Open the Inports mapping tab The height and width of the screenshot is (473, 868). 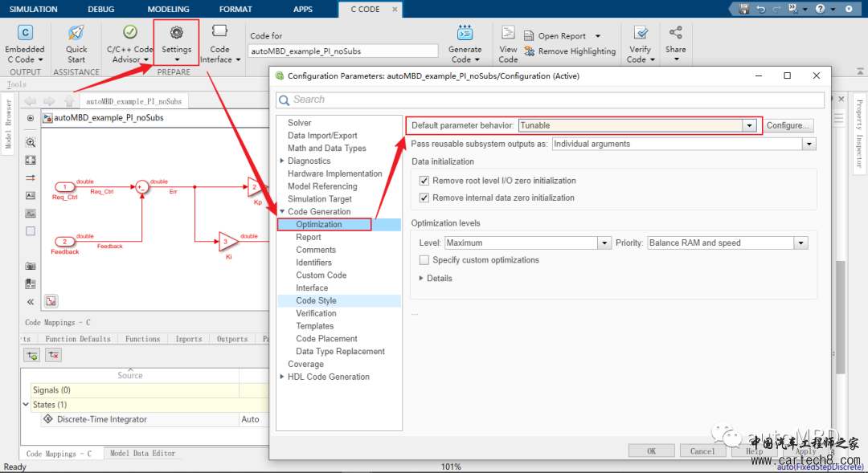[189, 339]
